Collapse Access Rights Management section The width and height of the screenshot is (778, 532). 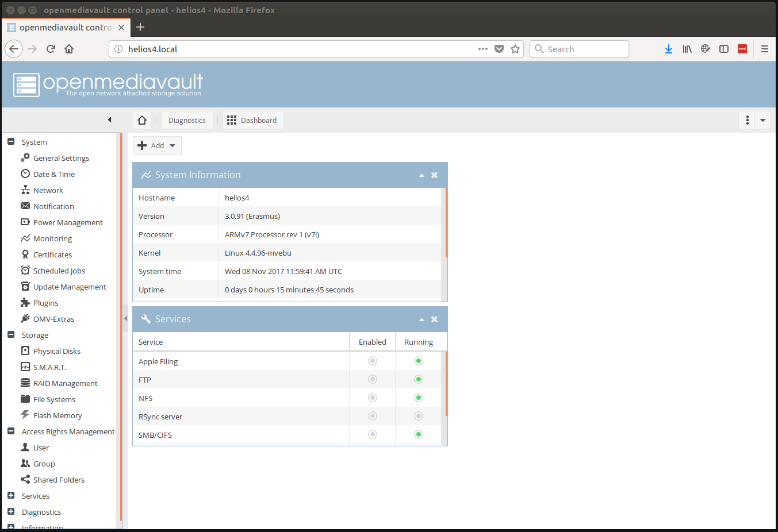coord(11,431)
